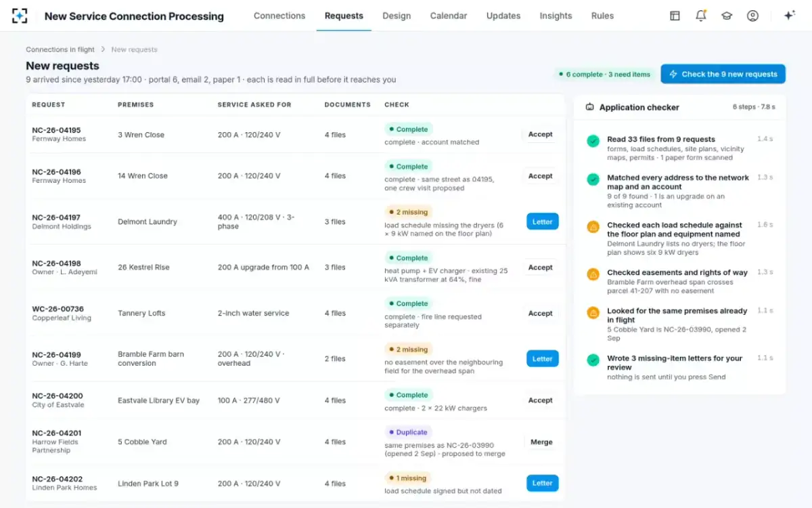Click Check the 9 new requests button
The image size is (812, 508).
(723, 74)
